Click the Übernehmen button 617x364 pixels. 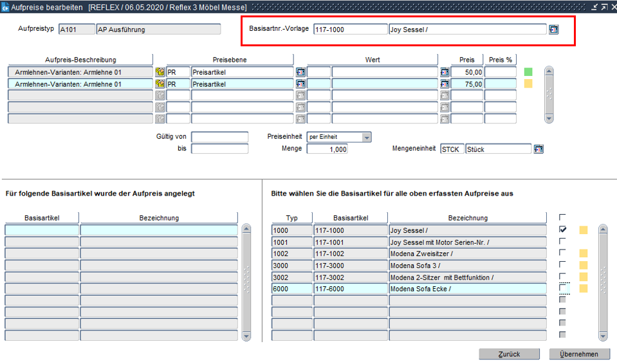pyautogui.click(x=579, y=354)
